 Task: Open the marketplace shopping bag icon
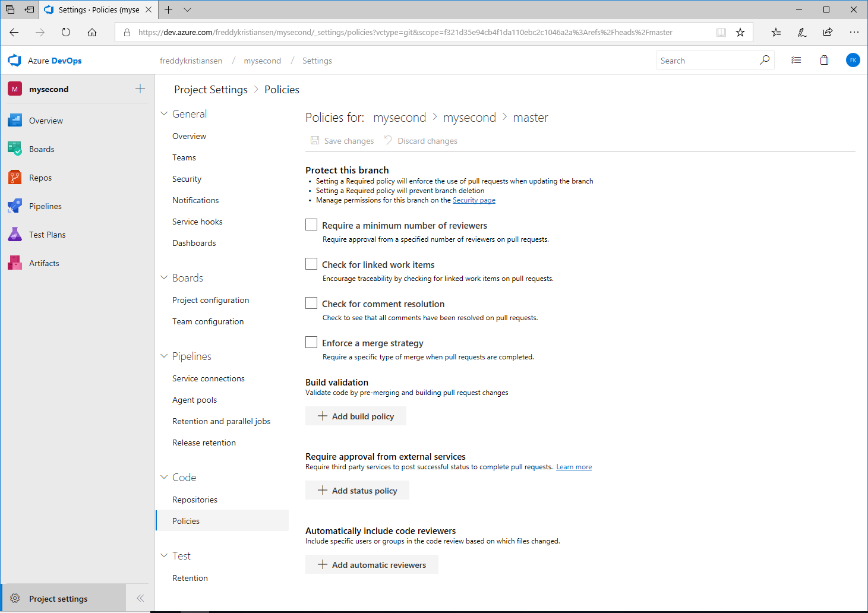pyautogui.click(x=824, y=61)
